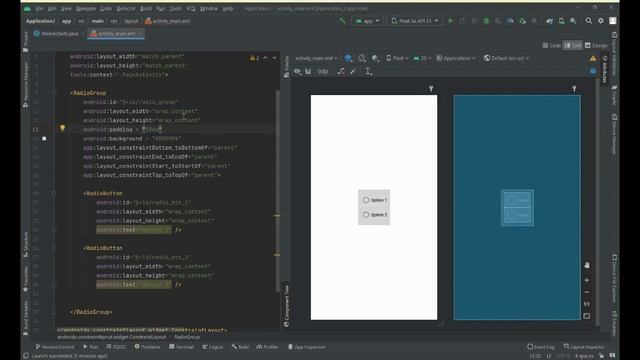Open the Logcat tool window
This screenshot has width=640, height=360.
(x=213, y=347)
